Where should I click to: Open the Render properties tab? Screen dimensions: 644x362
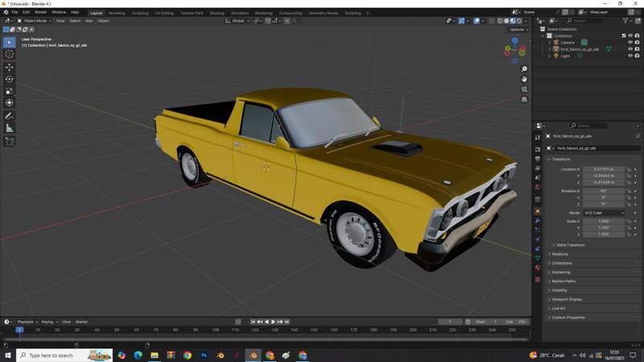(538, 150)
